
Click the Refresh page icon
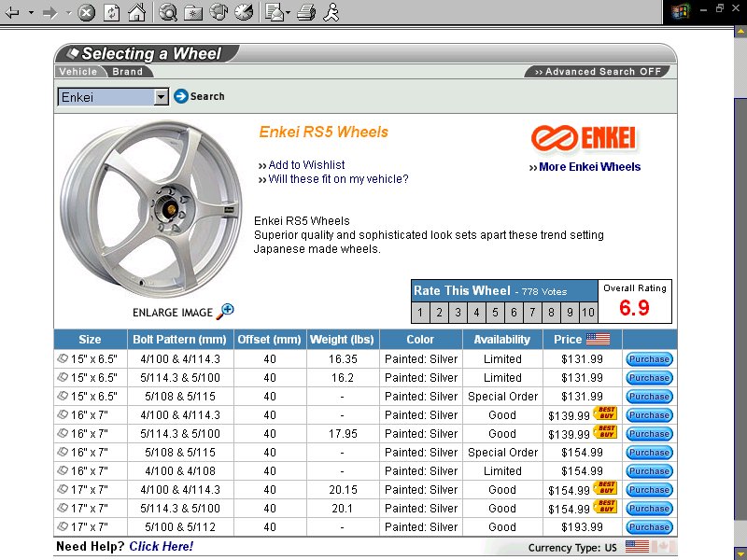[x=111, y=12]
